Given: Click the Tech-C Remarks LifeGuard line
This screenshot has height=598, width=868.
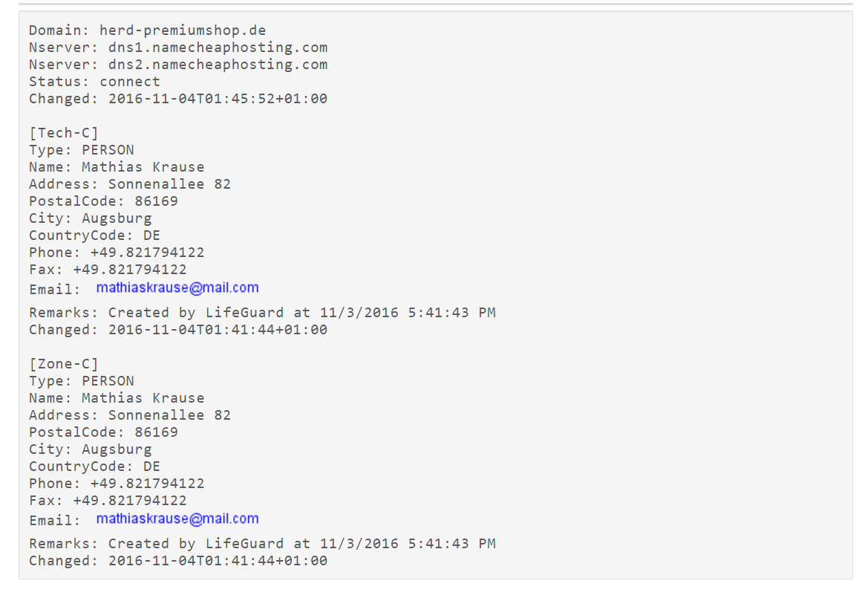Looking at the screenshot, I should point(262,313).
